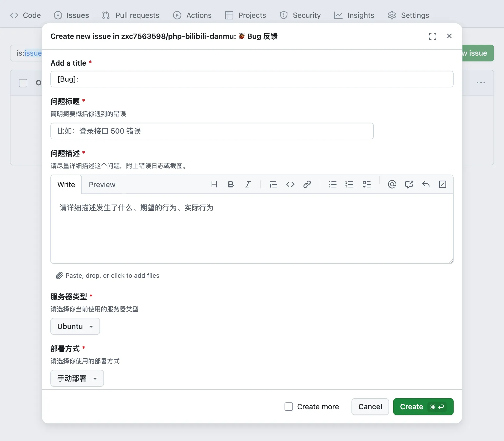Open the Pull requests section
This screenshot has width=504, height=441.
click(130, 15)
